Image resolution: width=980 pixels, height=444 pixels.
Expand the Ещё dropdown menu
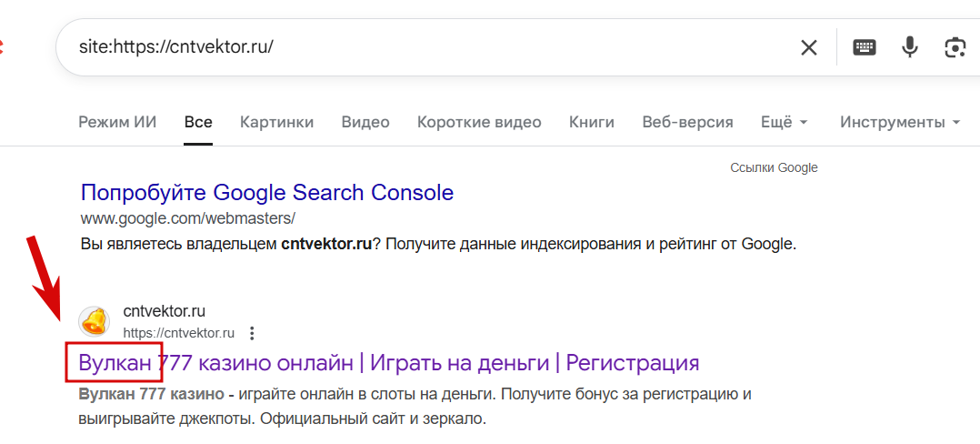tap(784, 122)
